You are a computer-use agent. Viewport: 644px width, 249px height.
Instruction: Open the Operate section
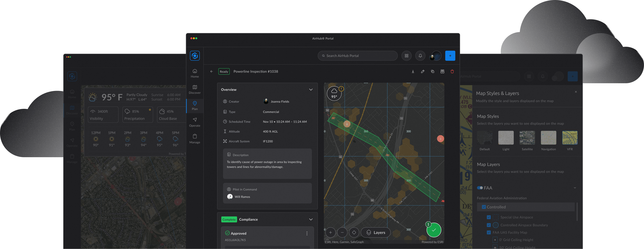pyautogui.click(x=195, y=122)
